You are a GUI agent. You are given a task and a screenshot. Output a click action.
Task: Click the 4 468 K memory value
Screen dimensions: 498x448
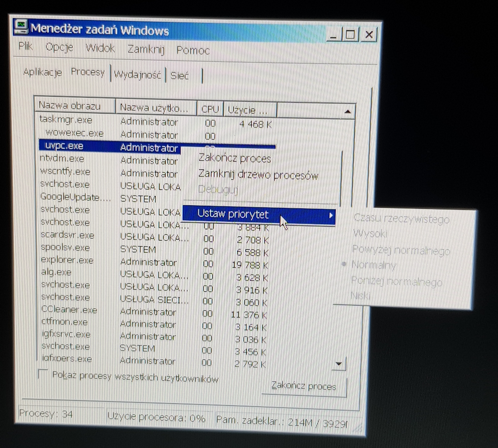pyautogui.click(x=256, y=125)
